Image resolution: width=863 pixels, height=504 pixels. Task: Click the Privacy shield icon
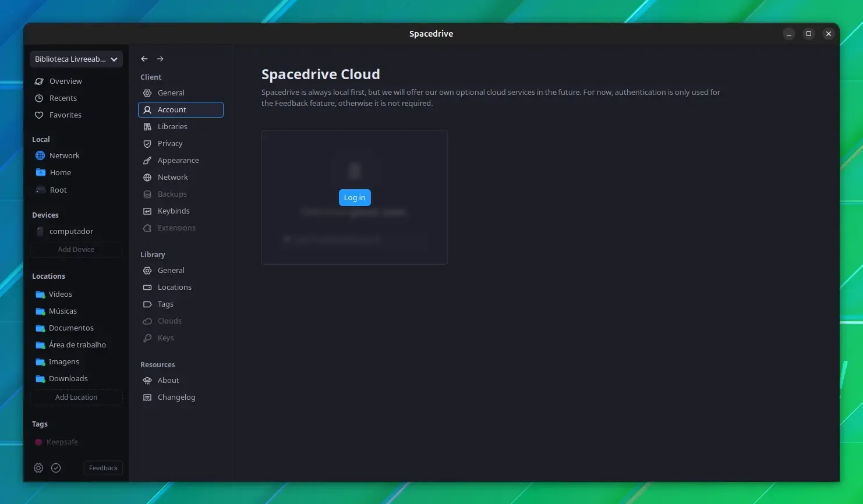pos(147,144)
